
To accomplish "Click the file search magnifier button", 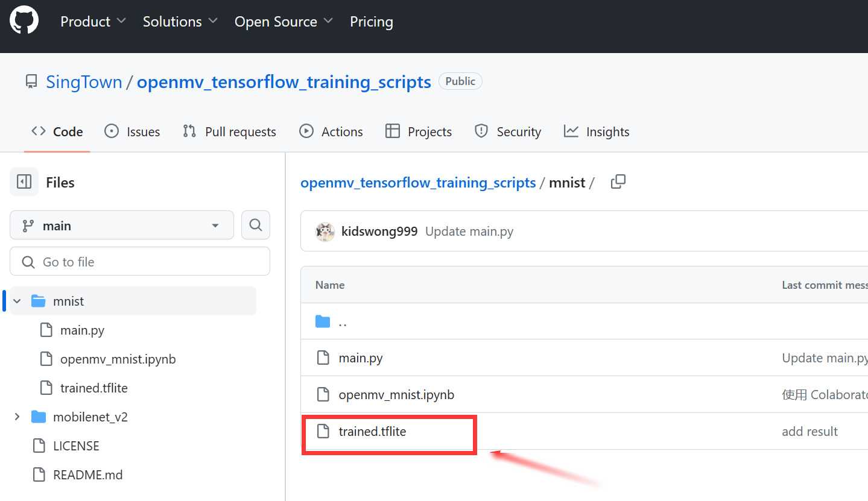I will (256, 225).
